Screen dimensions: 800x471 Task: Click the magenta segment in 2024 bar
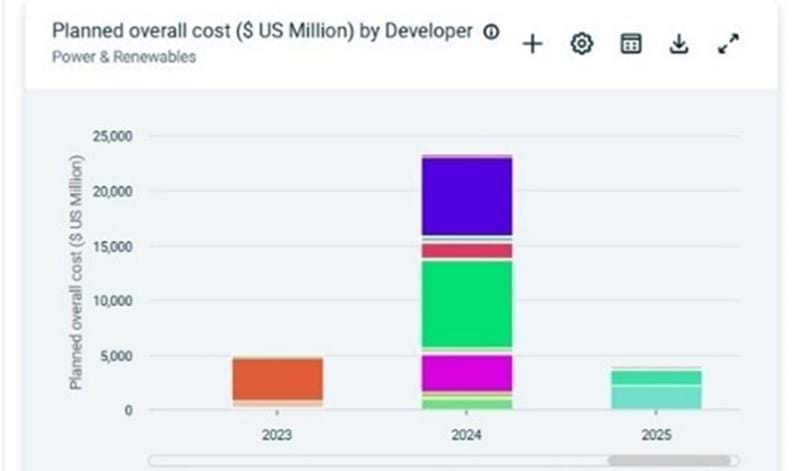click(x=467, y=373)
